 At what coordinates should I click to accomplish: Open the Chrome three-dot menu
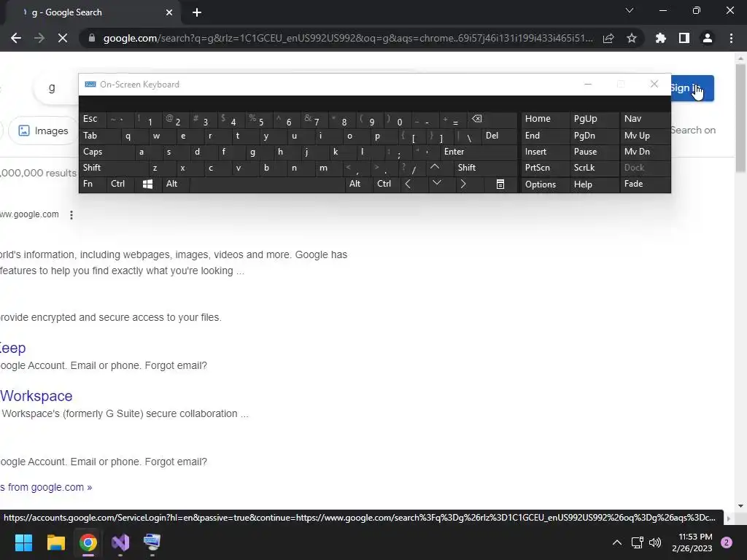point(731,38)
